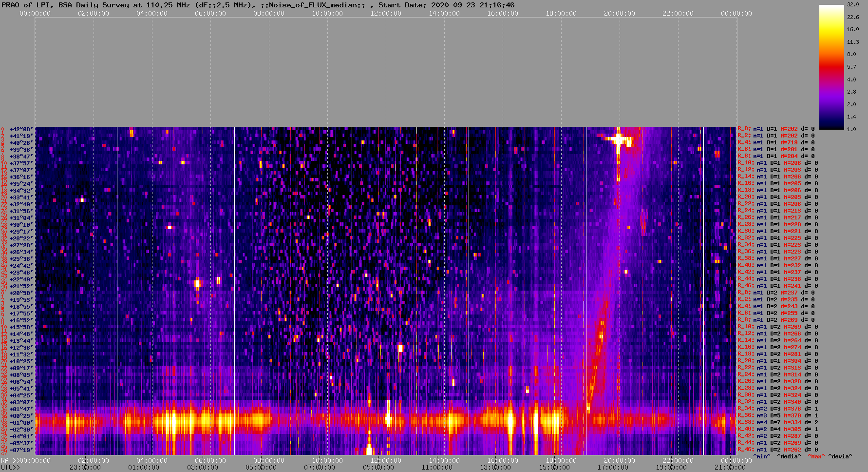Click the bright white cross-shaped source in the heatmap
Screen dimensions: 868x472
tap(619, 140)
